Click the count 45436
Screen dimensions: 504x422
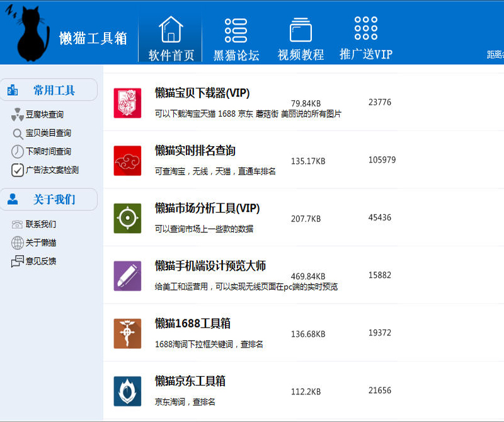(380, 217)
